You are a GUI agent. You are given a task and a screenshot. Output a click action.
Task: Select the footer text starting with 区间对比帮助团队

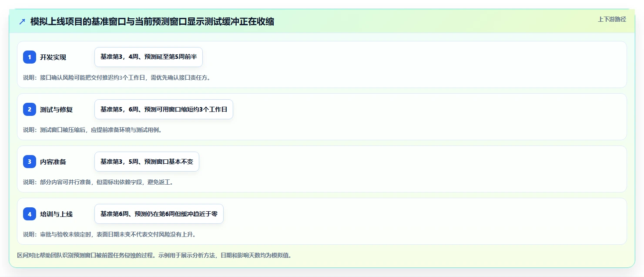coord(154,255)
